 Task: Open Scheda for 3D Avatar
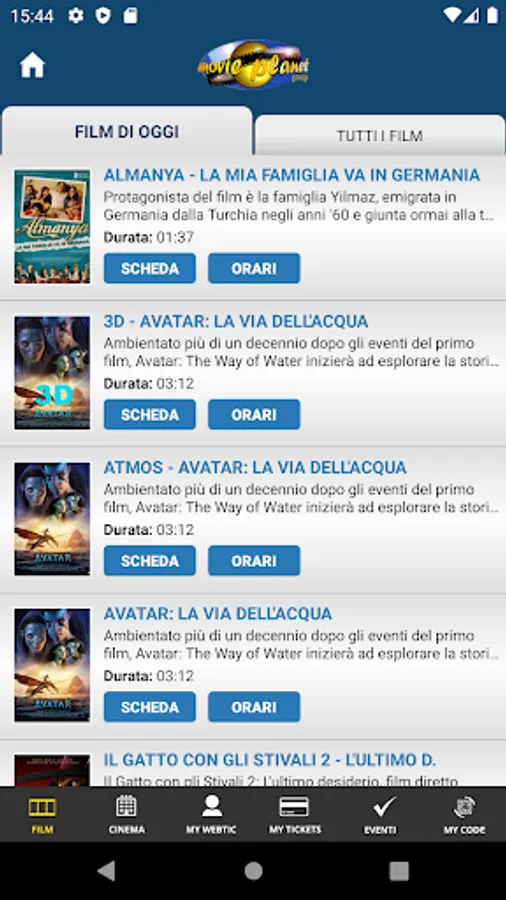click(x=150, y=414)
